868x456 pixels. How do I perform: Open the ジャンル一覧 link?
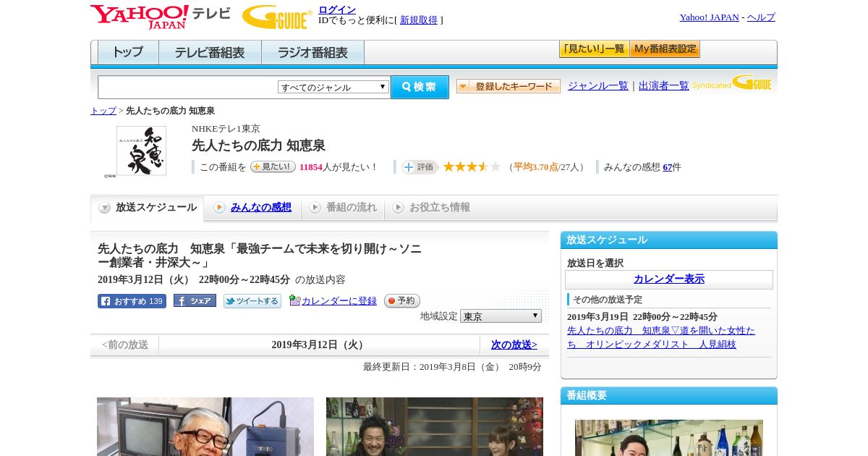[x=598, y=85]
